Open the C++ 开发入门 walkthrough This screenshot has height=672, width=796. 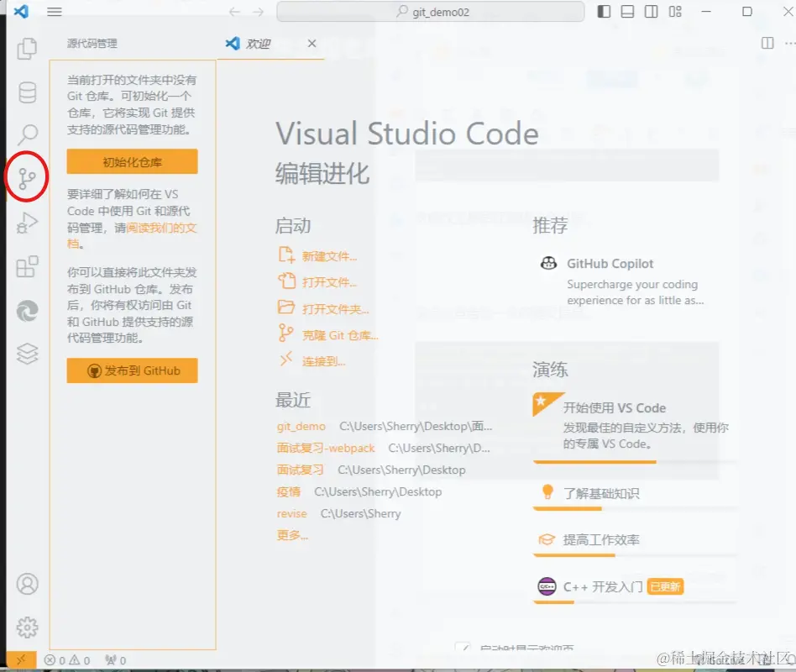[x=635, y=588]
